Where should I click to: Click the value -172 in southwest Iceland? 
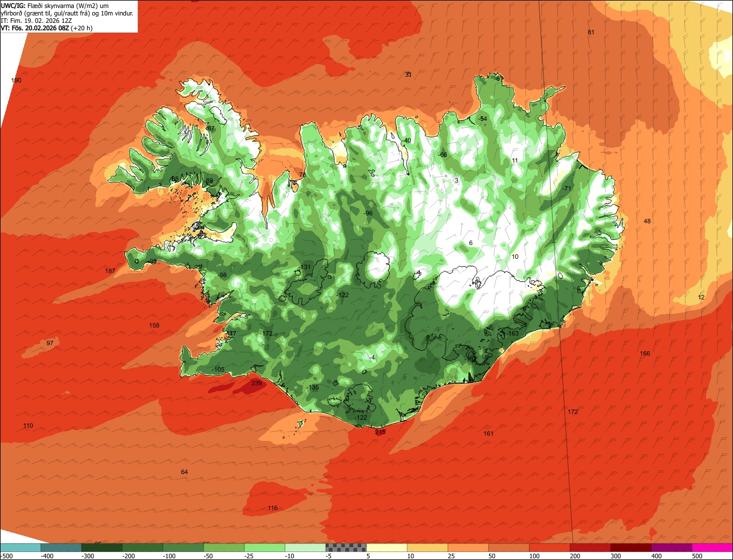(x=266, y=333)
